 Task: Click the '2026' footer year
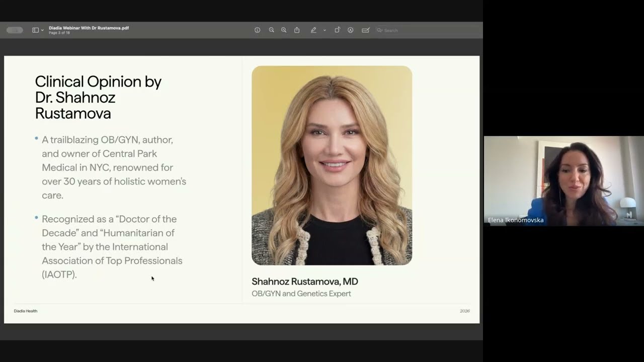tap(465, 311)
